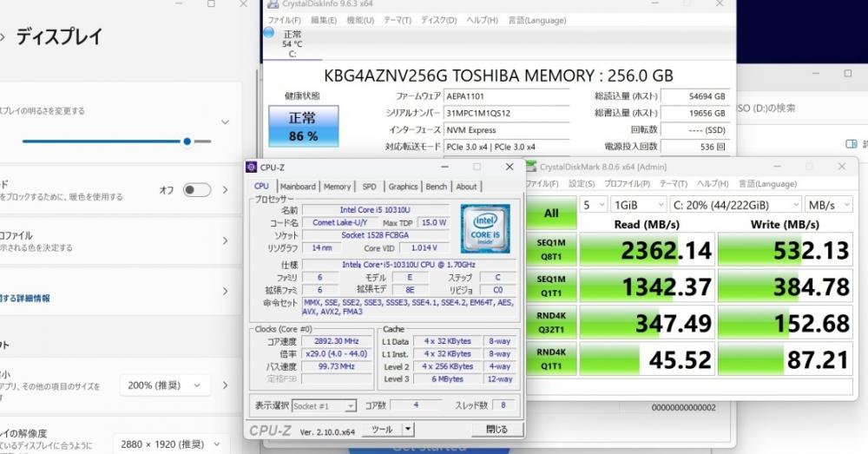Click the CrystalDiskMark title bar icon
The image size is (868, 454).
tap(531, 167)
